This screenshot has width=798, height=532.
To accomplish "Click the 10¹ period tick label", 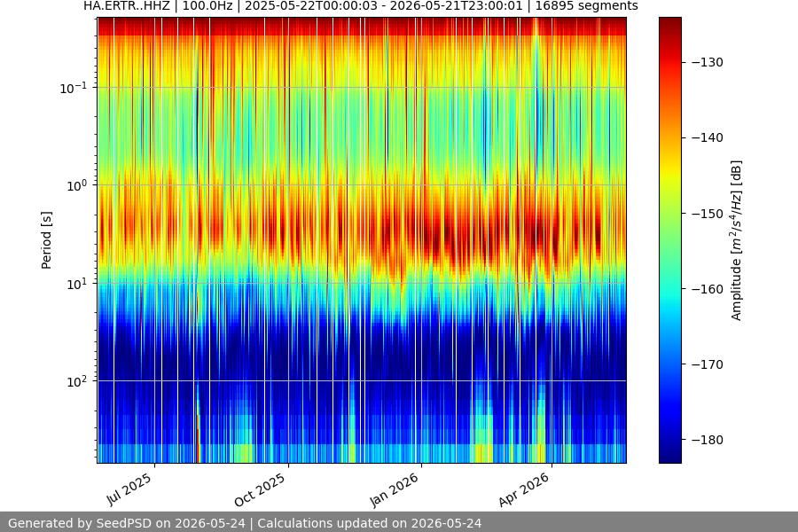I will point(76,284).
